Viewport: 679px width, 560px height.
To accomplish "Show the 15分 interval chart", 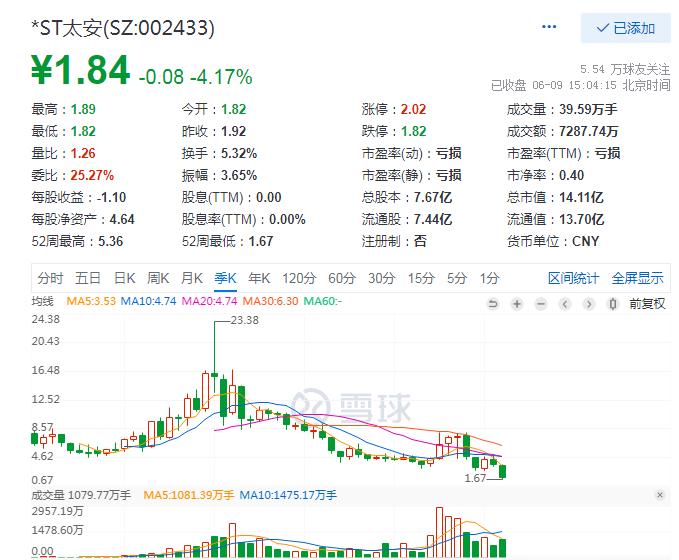I will click(421, 278).
